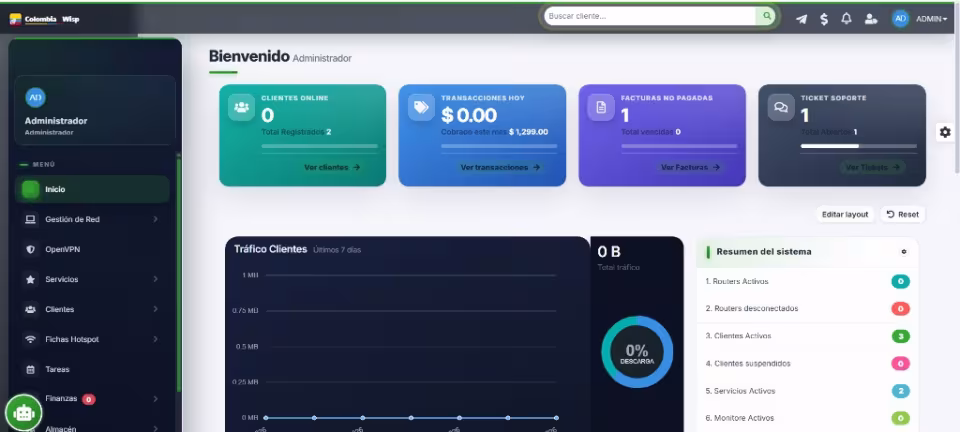
Task: Click the Ticket Soporte chat icon
Action: (x=781, y=108)
